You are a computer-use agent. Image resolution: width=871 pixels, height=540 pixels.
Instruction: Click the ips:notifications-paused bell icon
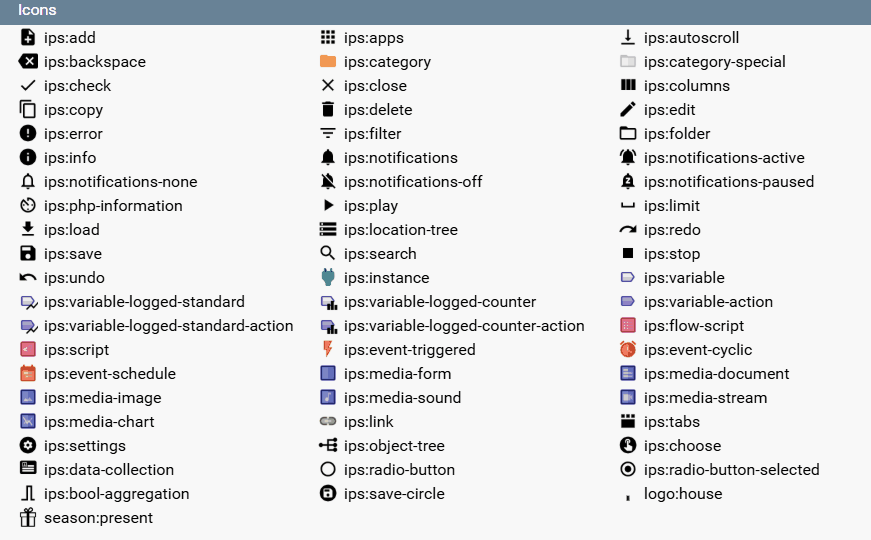tap(628, 182)
